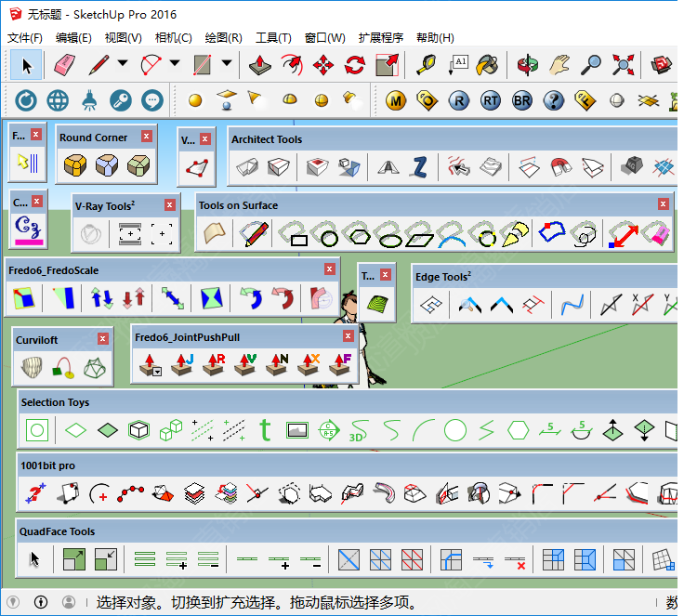
Task: Expand the Rectangle tool dropdown arrow
Action: 227,63
